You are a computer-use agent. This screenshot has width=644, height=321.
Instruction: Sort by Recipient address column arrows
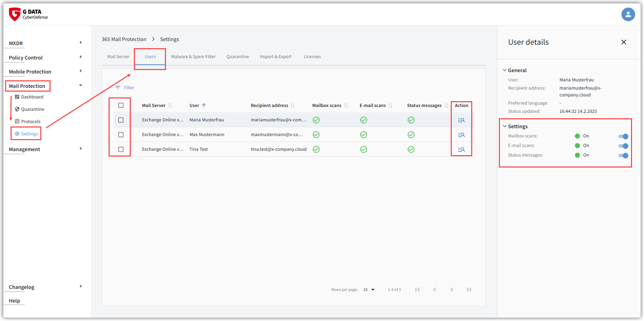293,106
